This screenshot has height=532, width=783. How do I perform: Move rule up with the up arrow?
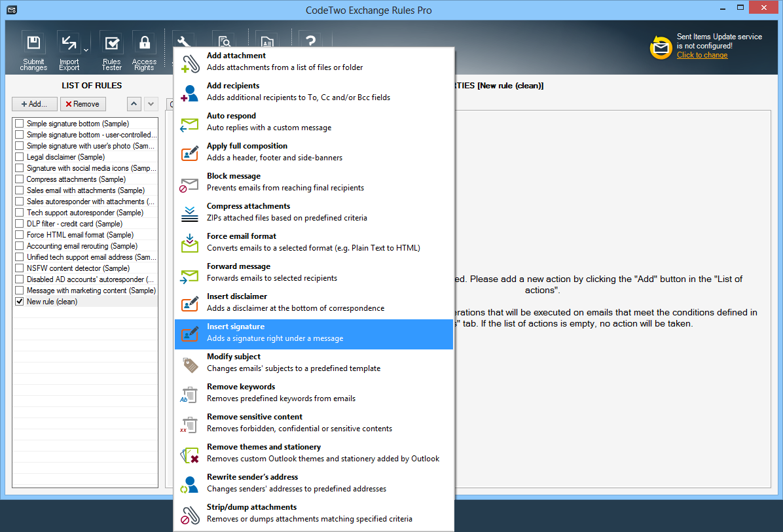point(134,104)
